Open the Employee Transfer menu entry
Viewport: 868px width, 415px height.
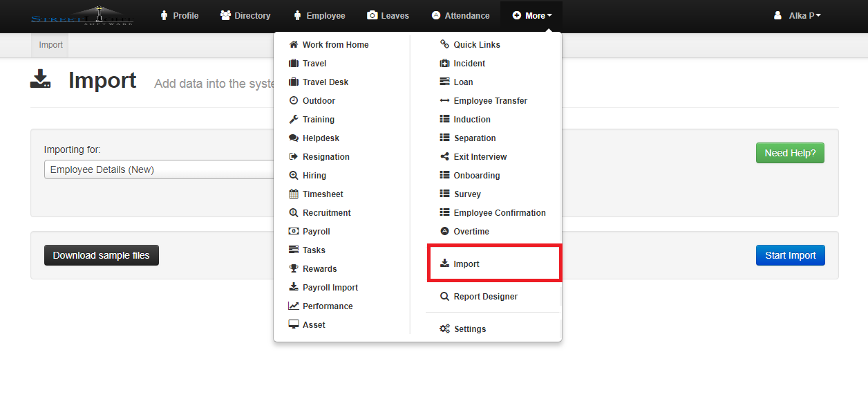pos(490,101)
